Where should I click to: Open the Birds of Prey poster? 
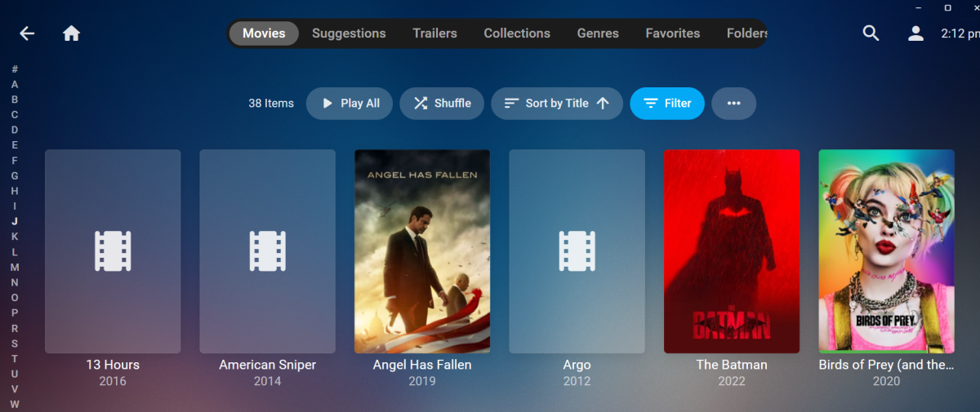click(x=887, y=251)
